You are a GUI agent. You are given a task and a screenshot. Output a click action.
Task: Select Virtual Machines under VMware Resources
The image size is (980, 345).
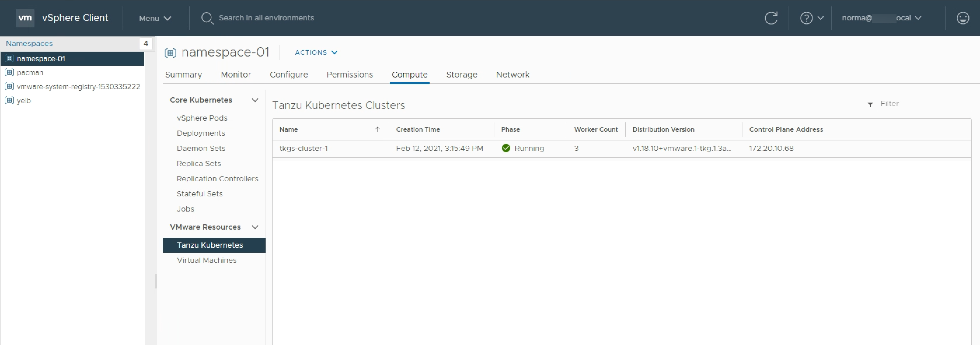206,260
